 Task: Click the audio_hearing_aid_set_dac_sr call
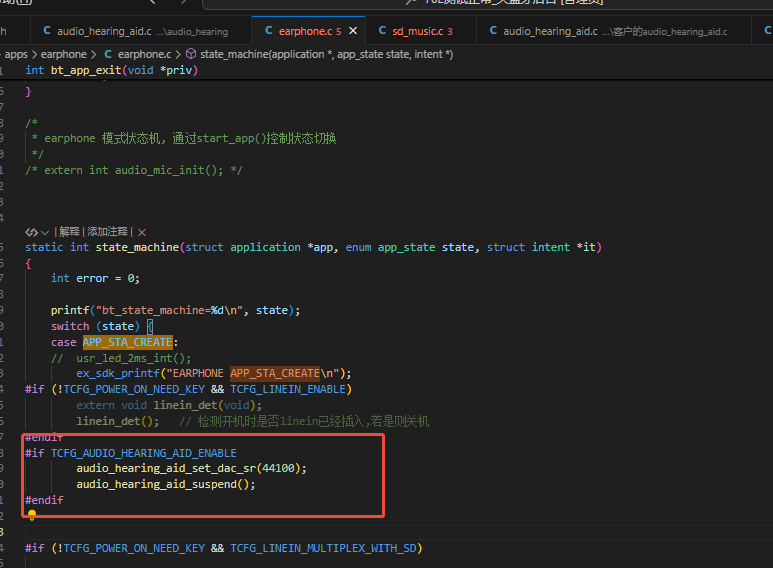[x=191, y=468]
